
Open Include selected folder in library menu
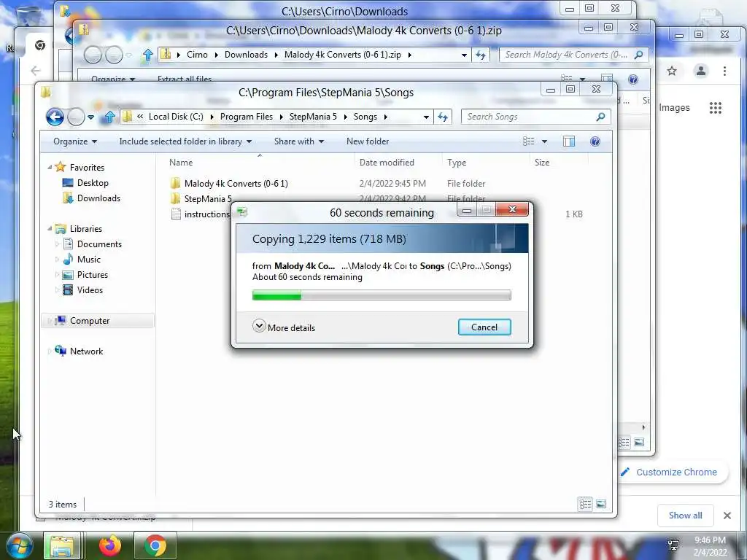tap(185, 141)
